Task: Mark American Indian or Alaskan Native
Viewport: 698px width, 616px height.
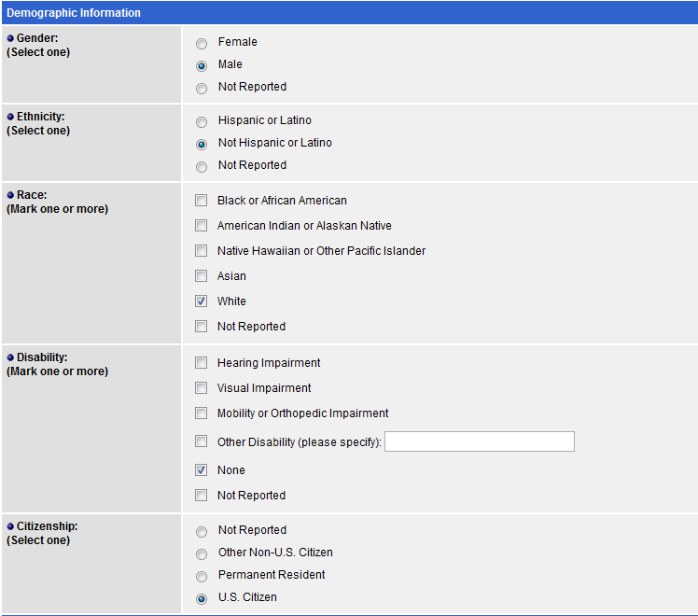Action: [x=201, y=226]
